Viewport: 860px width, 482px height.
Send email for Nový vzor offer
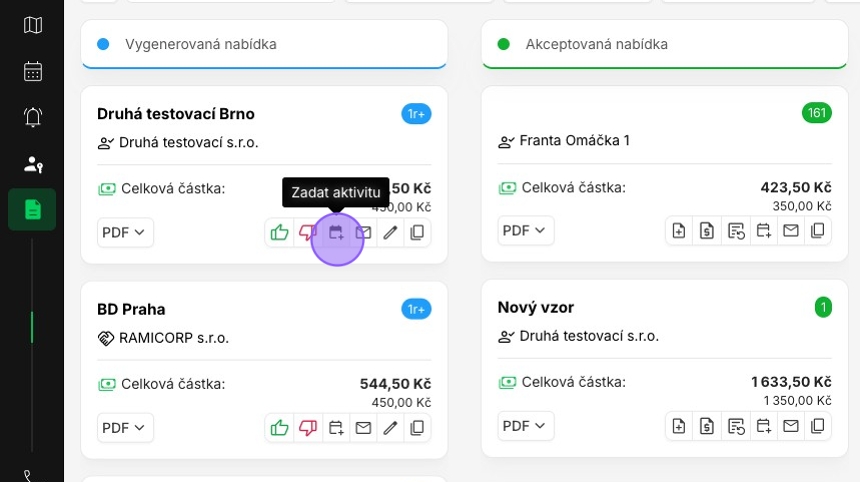[x=791, y=426]
